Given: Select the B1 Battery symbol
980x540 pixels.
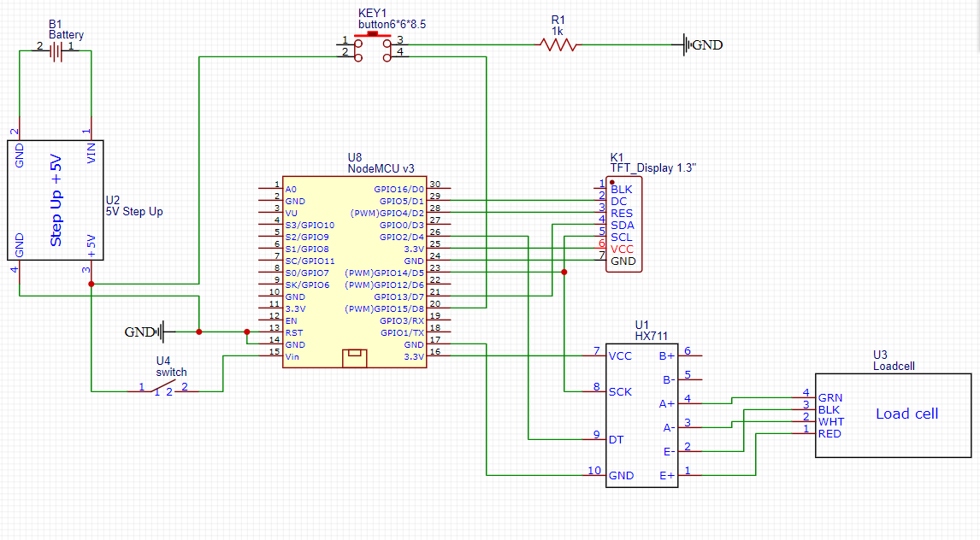Looking at the screenshot, I should click(x=56, y=49).
